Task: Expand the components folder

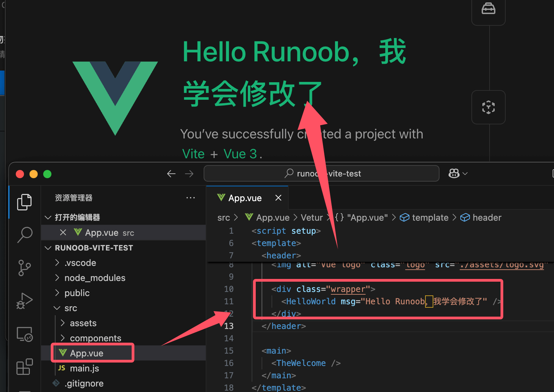Action: 95,338
